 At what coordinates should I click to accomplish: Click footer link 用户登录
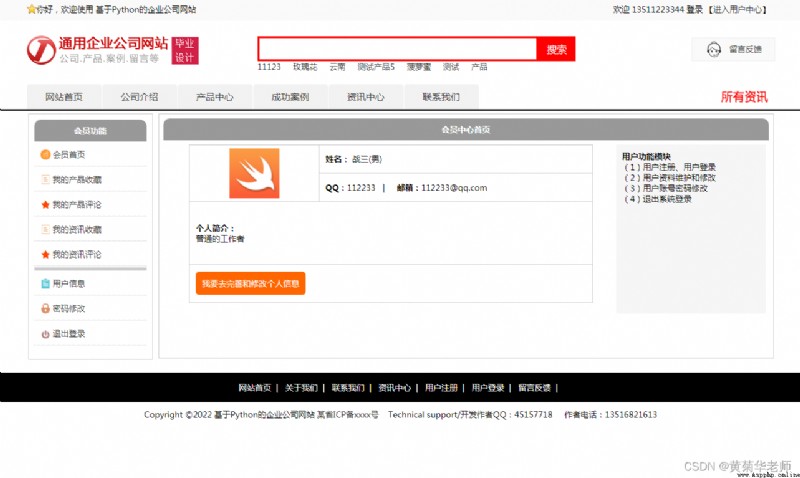pos(488,388)
